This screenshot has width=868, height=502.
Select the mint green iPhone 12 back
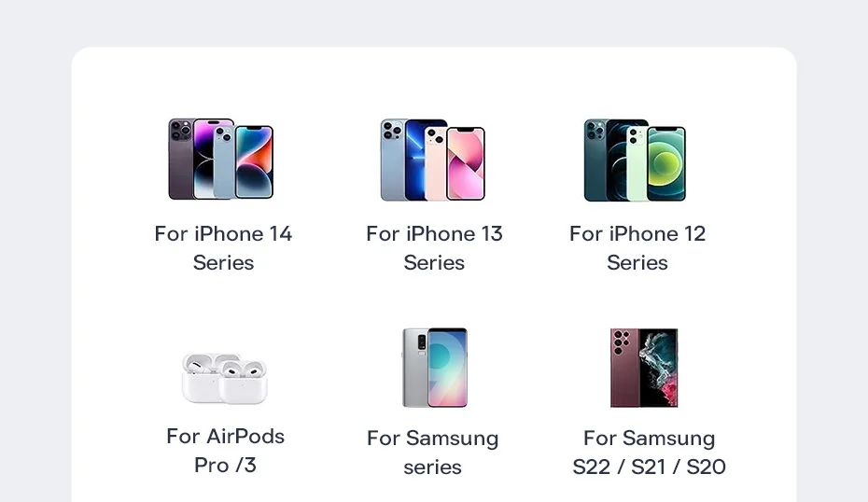click(637, 163)
